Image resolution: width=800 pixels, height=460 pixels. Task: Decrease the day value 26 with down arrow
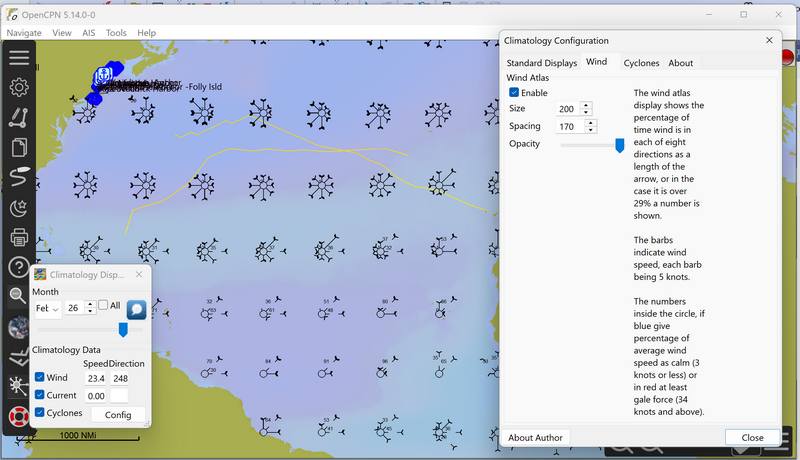coord(90,311)
